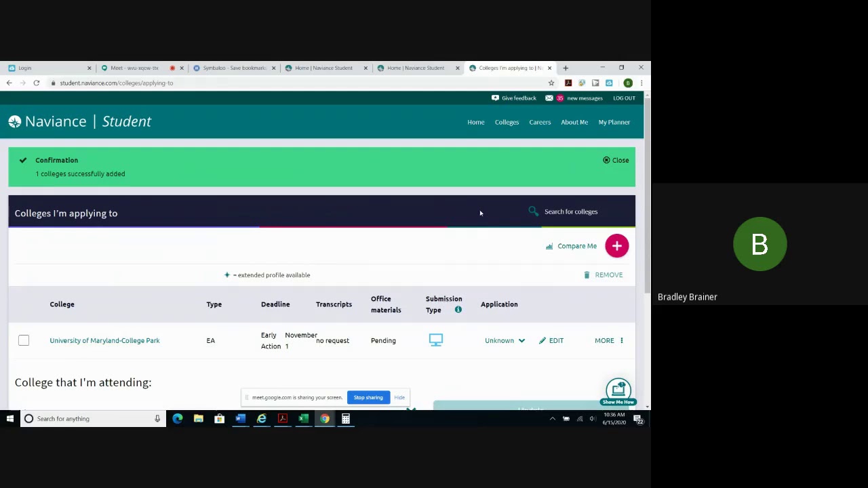Screen dimensions: 868x488
Task: Open a new browser tab
Action: (566, 68)
